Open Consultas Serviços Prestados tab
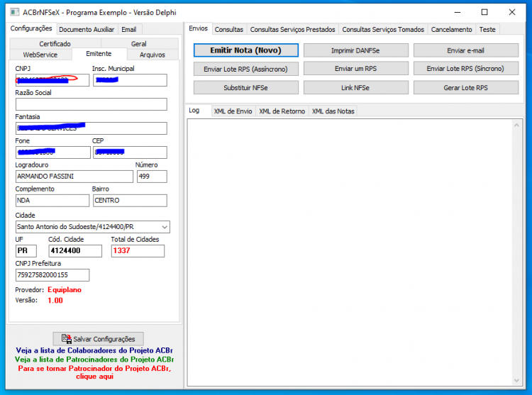The height and width of the screenshot is (395, 532). click(x=292, y=30)
